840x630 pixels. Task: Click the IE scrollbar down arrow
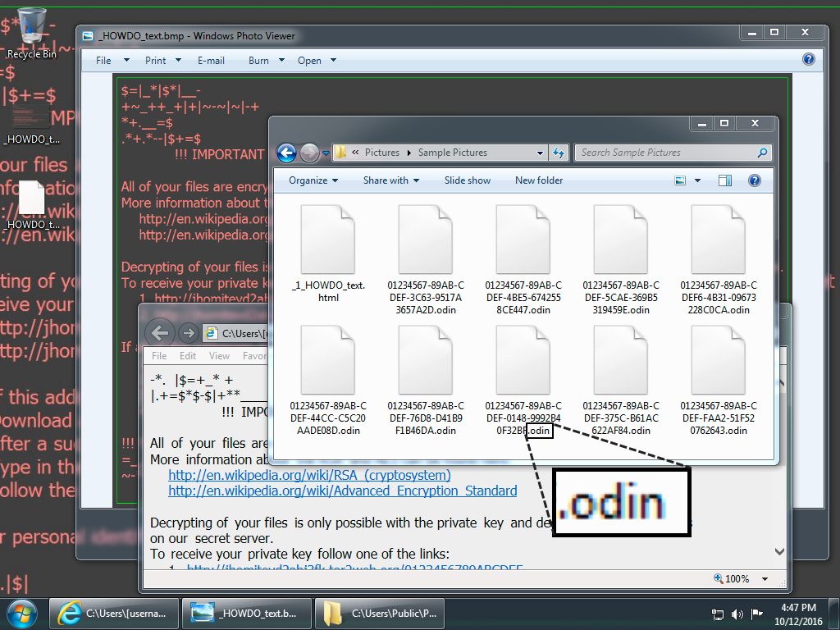[779, 551]
